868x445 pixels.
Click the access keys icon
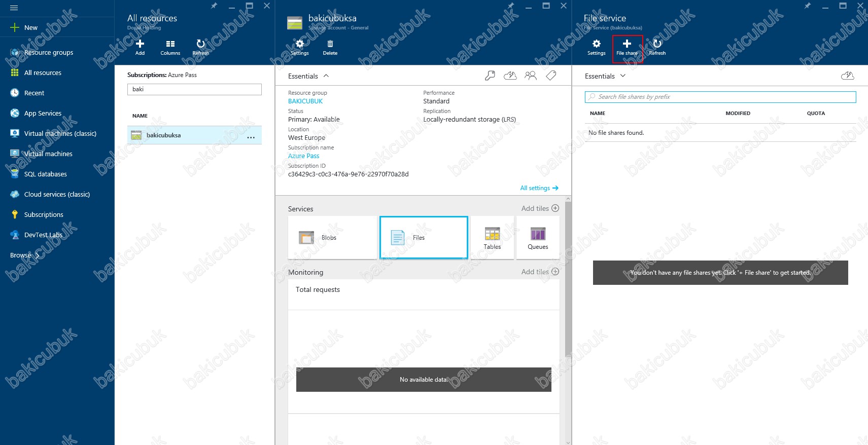(490, 76)
